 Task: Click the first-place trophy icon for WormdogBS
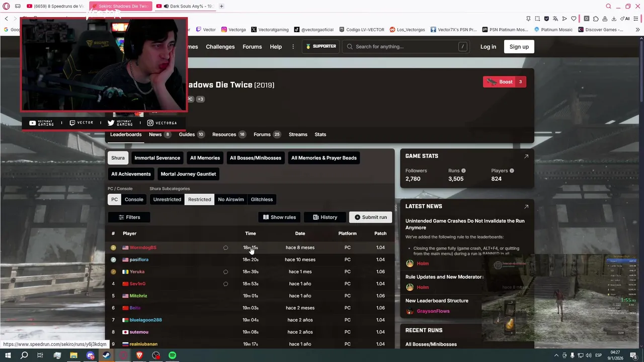click(x=113, y=247)
